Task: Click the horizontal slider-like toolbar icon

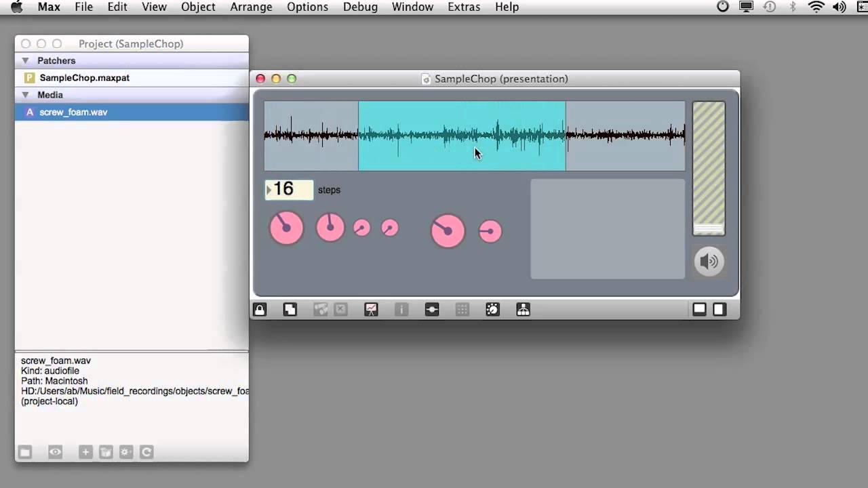Action: pos(432,310)
